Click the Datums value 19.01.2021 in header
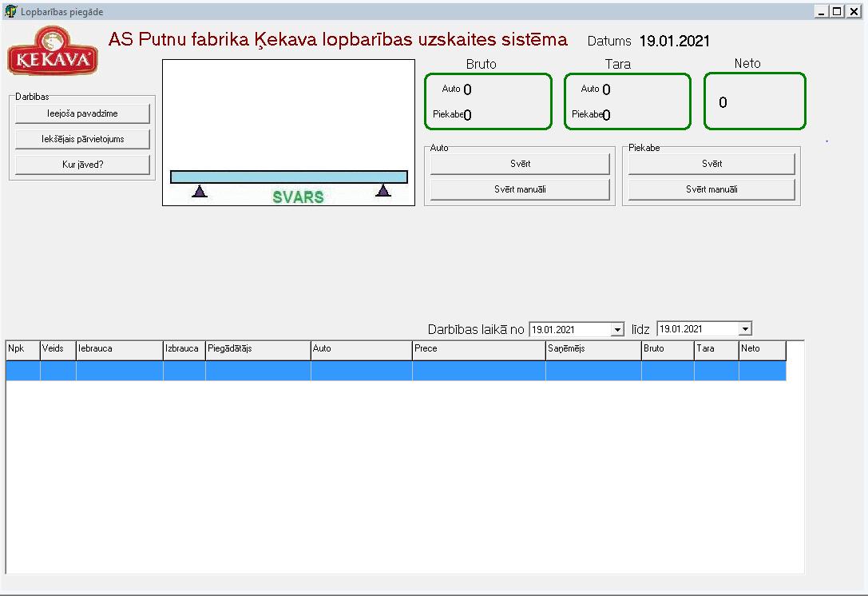Screen dimensions: 868x596 pos(674,41)
